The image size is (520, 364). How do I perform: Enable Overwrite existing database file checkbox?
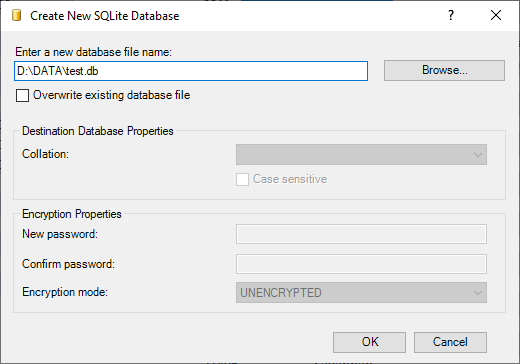[22, 95]
